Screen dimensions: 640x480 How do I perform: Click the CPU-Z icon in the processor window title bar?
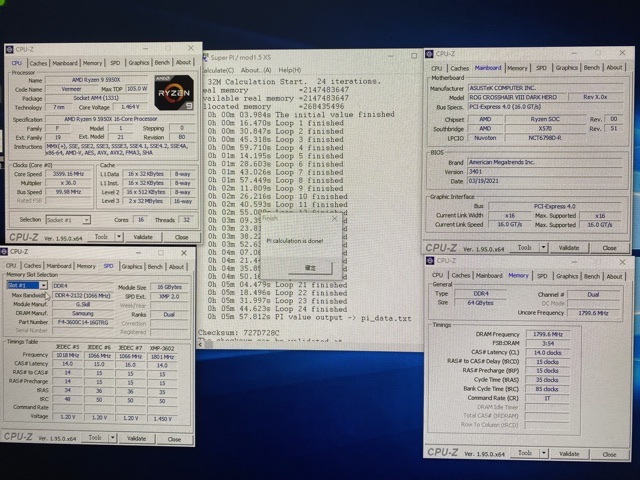(10, 49)
